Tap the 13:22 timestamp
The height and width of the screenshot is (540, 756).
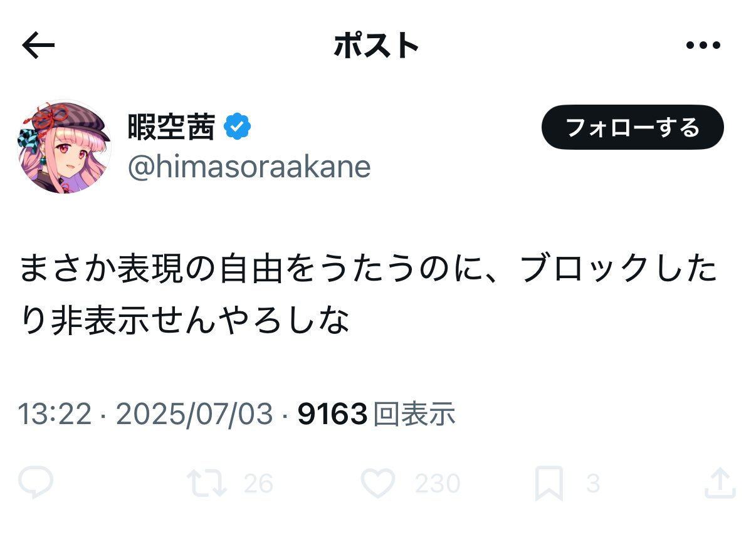click(x=55, y=414)
